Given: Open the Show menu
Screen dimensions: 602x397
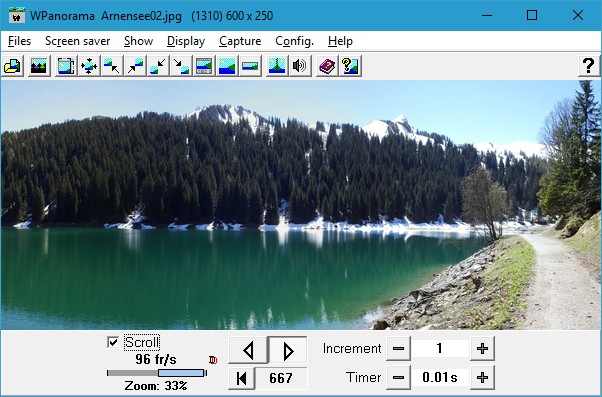Looking at the screenshot, I should 138,41.
